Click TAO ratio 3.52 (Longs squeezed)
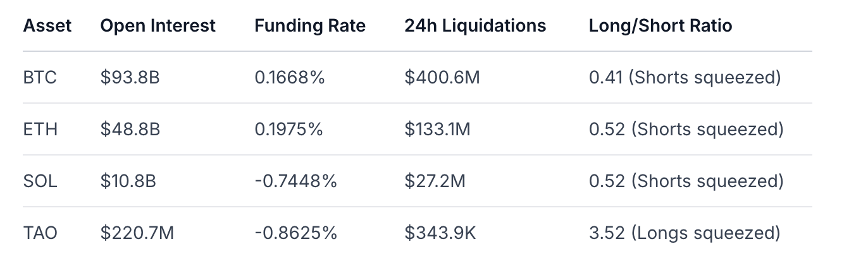868x263 pixels. coord(685,233)
